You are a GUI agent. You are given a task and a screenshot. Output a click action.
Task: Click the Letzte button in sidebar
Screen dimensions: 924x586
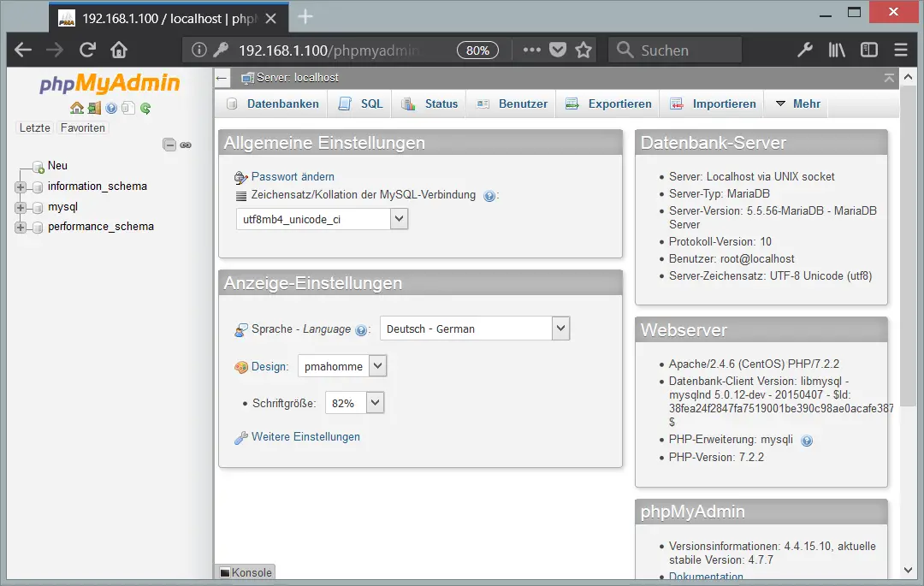click(35, 127)
